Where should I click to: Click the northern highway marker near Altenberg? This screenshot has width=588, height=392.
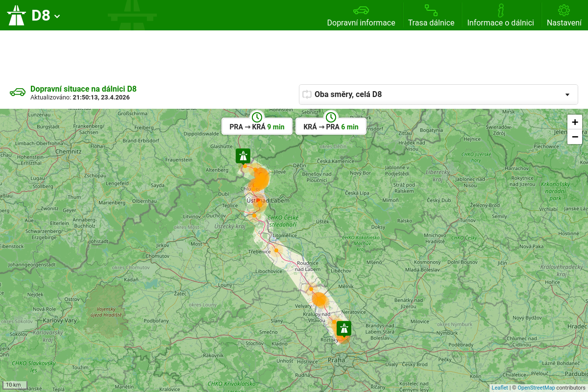coord(243,156)
